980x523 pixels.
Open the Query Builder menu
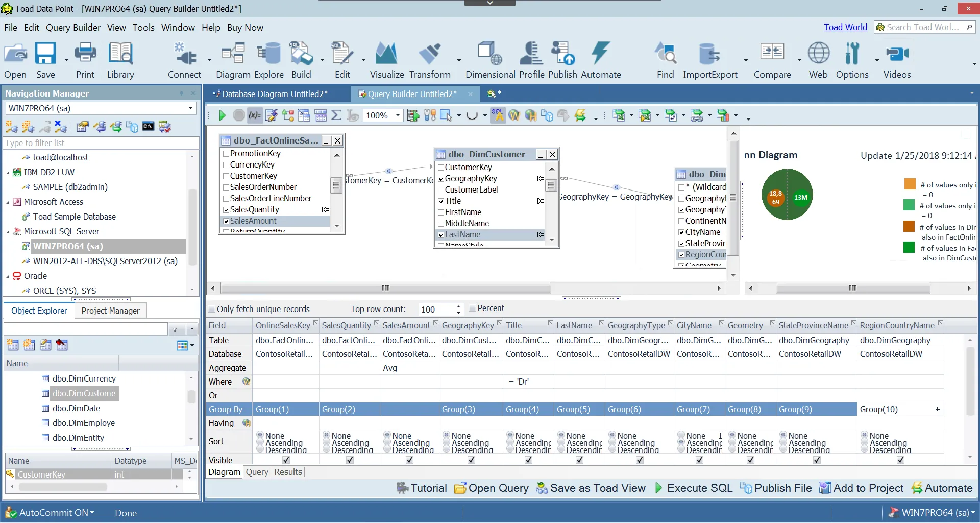point(73,28)
